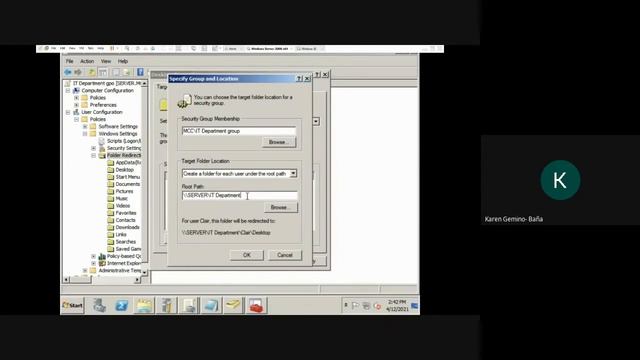The height and width of the screenshot is (360, 640).
Task: Click the Up one level folder icon
Action: [92, 72]
